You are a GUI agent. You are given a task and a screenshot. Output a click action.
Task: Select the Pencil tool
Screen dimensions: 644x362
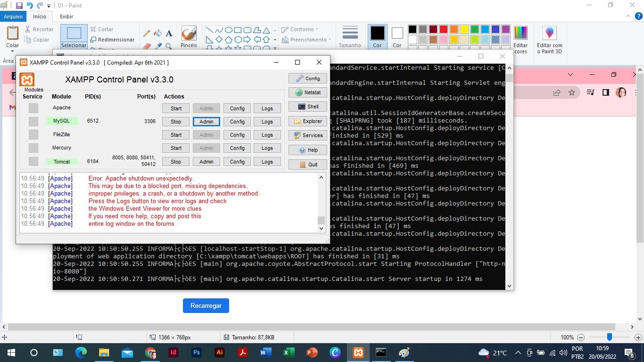147,33
